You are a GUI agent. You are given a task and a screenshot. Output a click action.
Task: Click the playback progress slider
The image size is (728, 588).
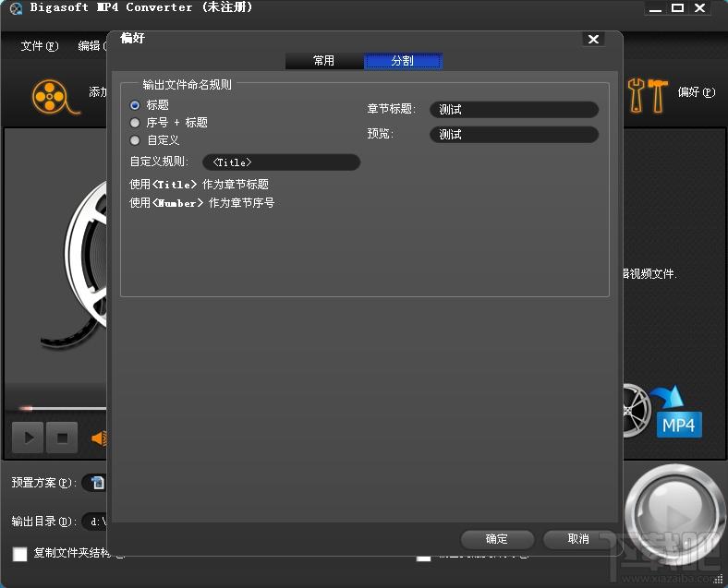(x=63, y=409)
